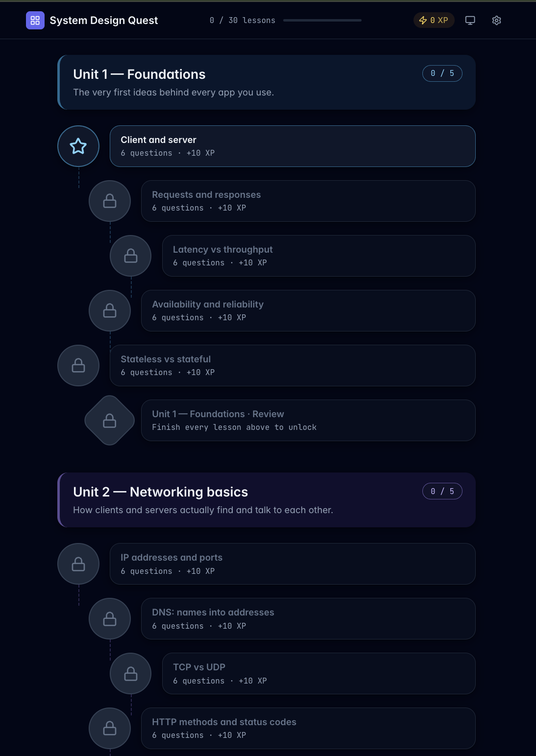Image resolution: width=536 pixels, height=756 pixels.
Task: Click the lock icon for Availability and reliability
Action: 109,310
